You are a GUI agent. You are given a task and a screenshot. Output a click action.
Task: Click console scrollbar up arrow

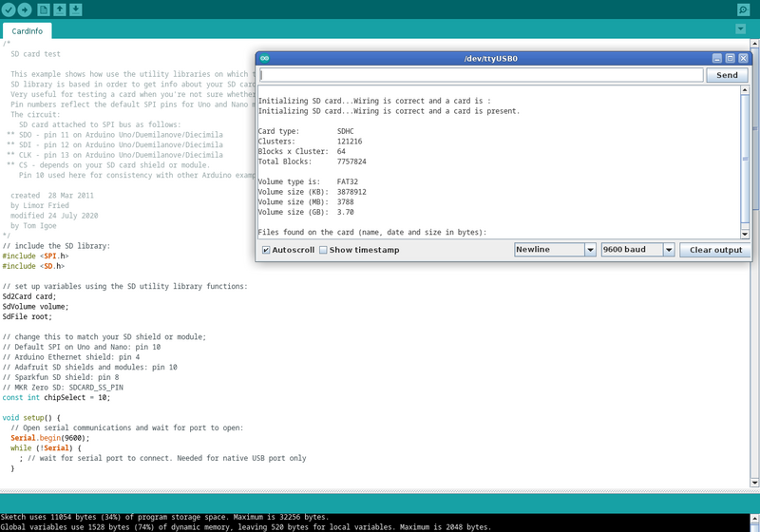pyautogui.click(x=754, y=519)
